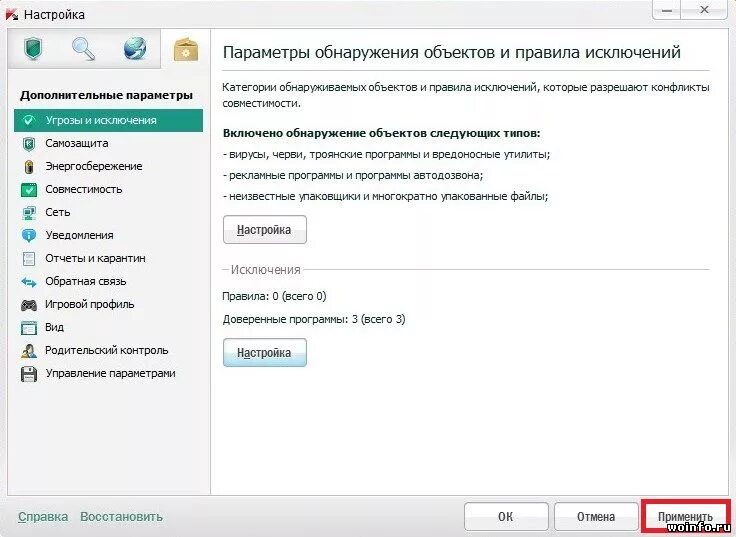Click the Исключения group label
736x537 pixels.
tap(266, 270)
